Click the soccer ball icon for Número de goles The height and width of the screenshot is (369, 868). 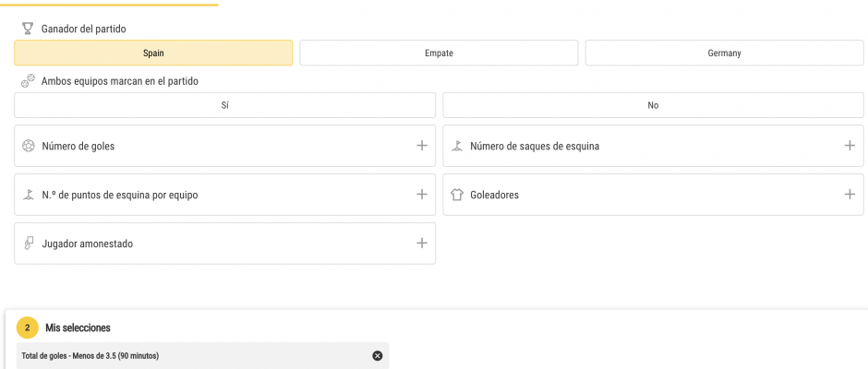click(29, 146)
